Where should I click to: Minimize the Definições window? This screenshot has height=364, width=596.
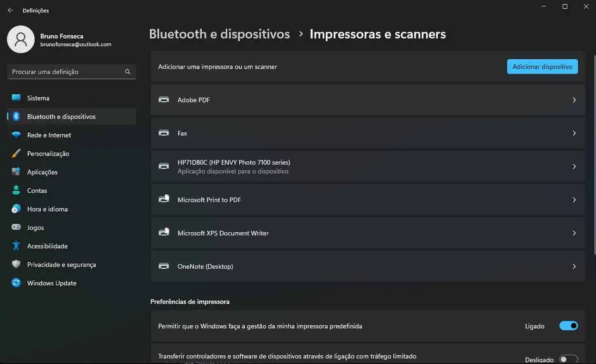543,6
